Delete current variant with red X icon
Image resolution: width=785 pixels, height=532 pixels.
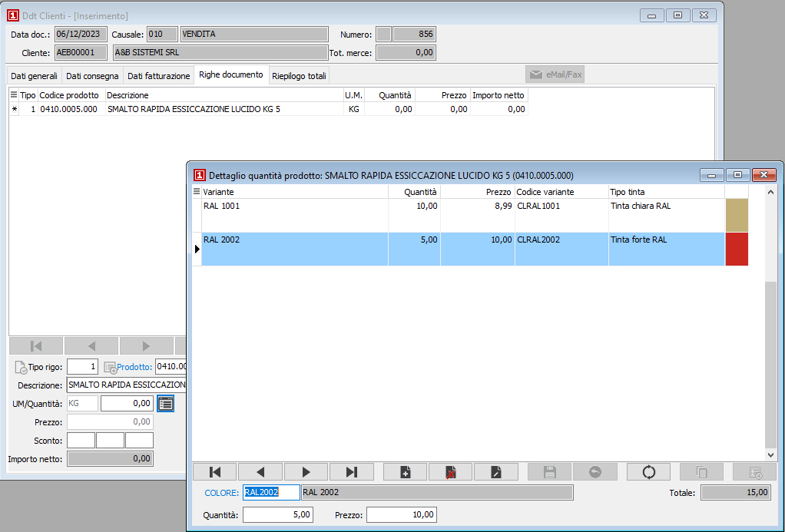[451, 472]
